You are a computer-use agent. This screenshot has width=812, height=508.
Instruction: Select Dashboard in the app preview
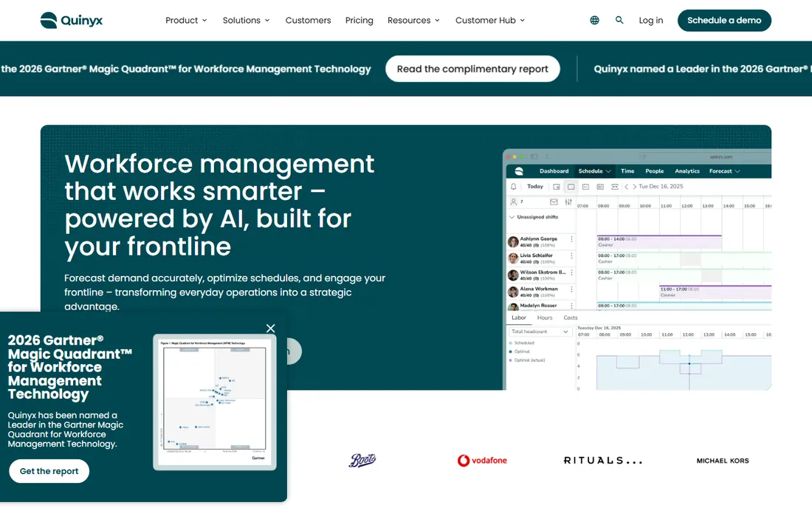(x=554, y=171)
